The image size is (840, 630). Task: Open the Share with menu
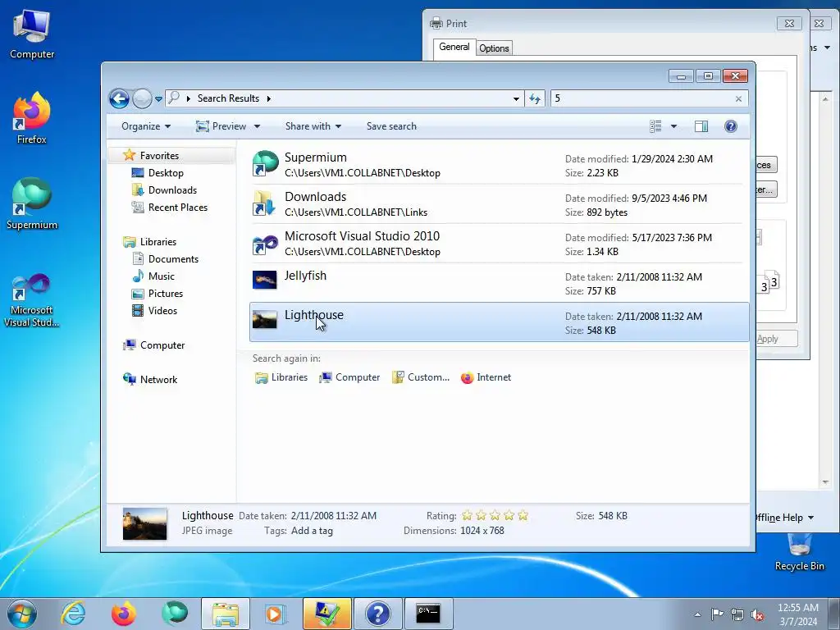(x=313, y=126)
